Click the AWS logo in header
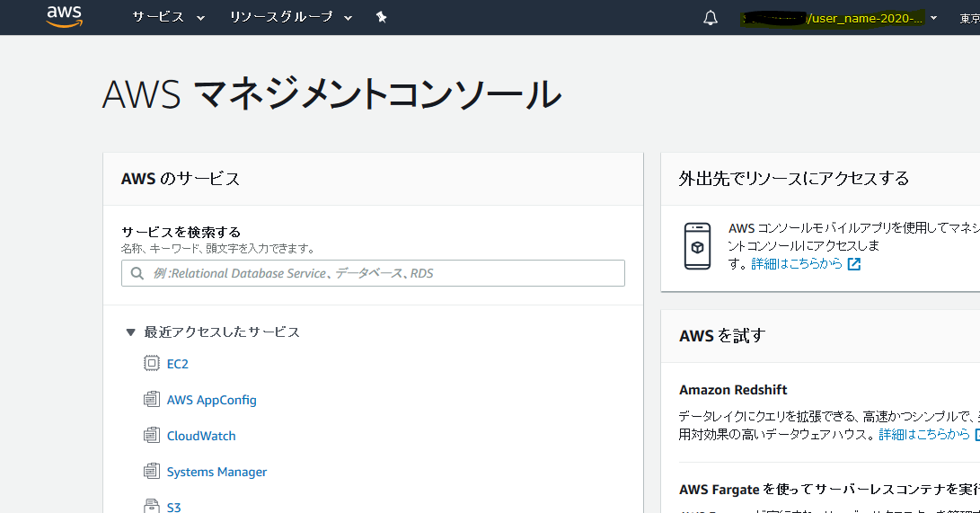This screenshot has height=513, width=980. point(65,17)
